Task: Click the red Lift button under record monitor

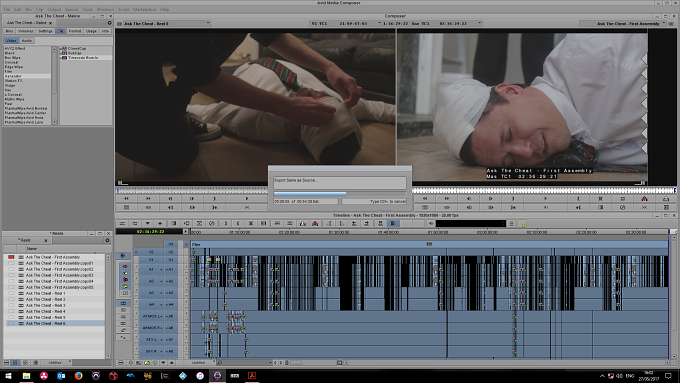Action: 644,199
